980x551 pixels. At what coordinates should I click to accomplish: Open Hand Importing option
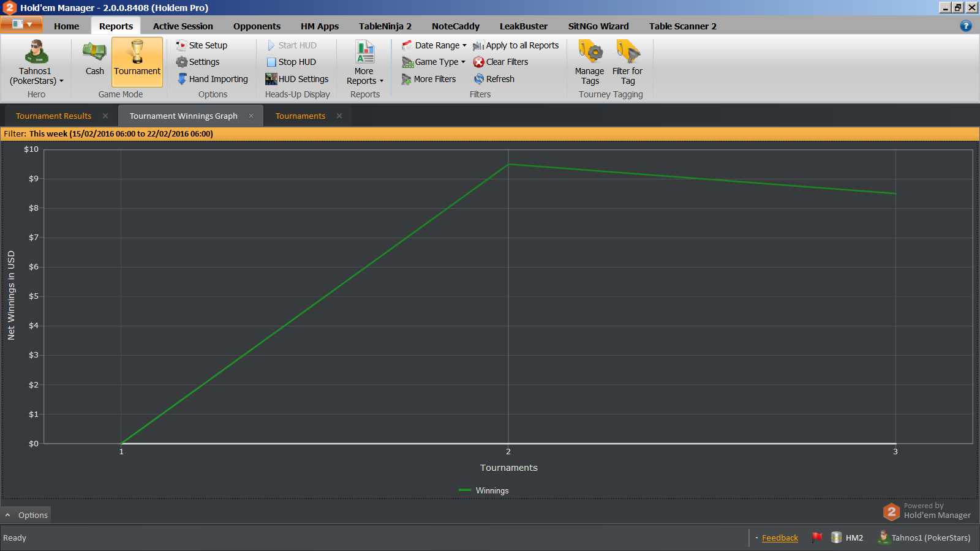tap(213, 79)
